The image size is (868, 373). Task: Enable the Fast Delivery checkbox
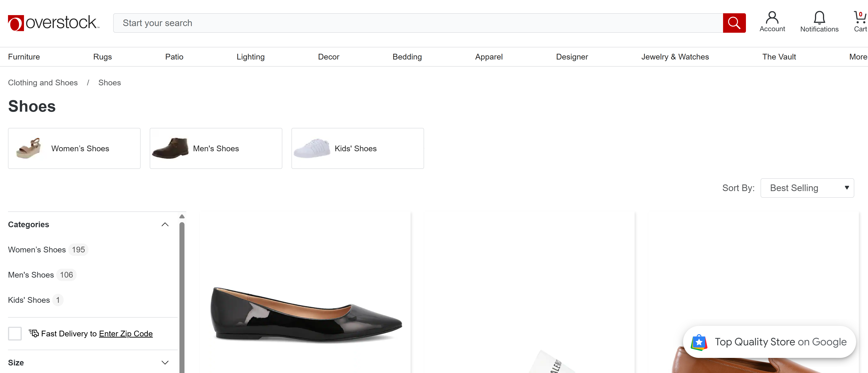pyautogui.click(x=15, y=333)
